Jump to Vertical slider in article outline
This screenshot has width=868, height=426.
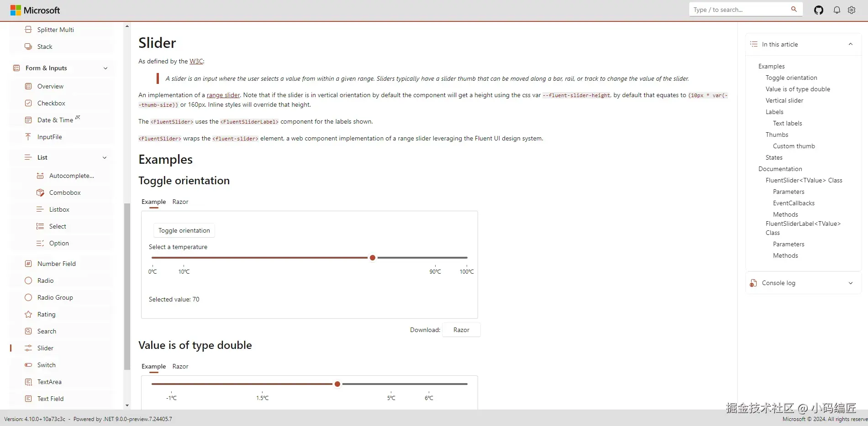click(x=784, y=100)
